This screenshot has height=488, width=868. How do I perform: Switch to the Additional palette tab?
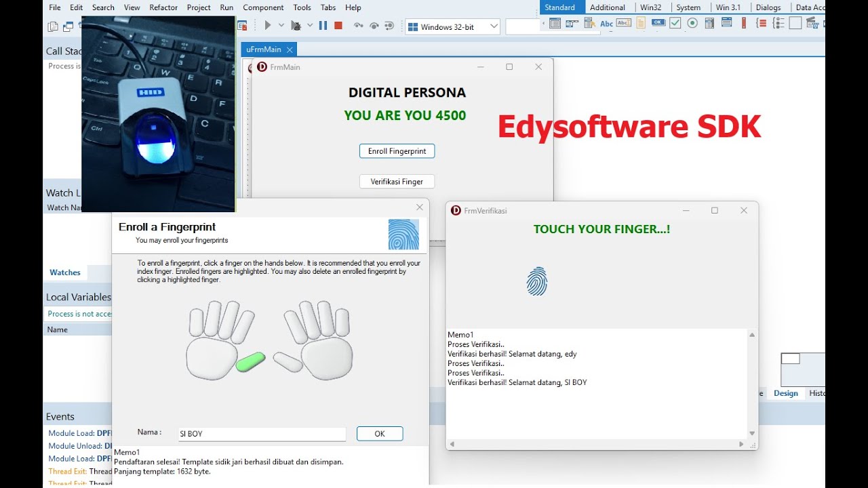coord(608,7)
